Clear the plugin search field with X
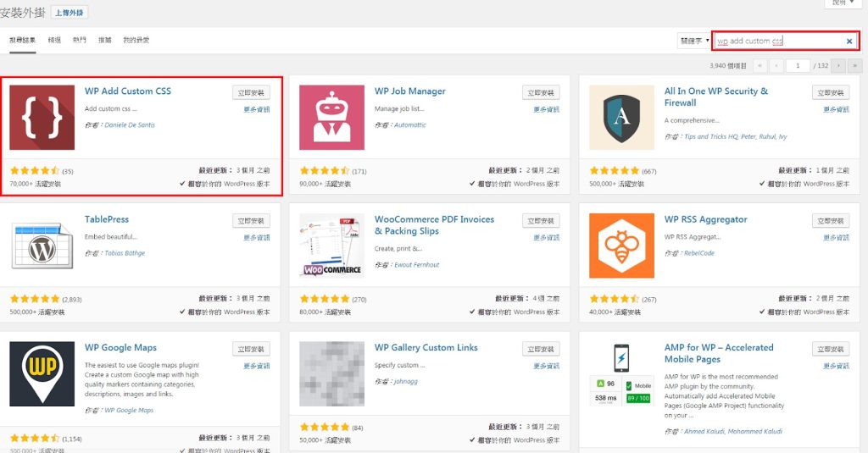This screenshot has width=868, height=453. click(849, 41)
